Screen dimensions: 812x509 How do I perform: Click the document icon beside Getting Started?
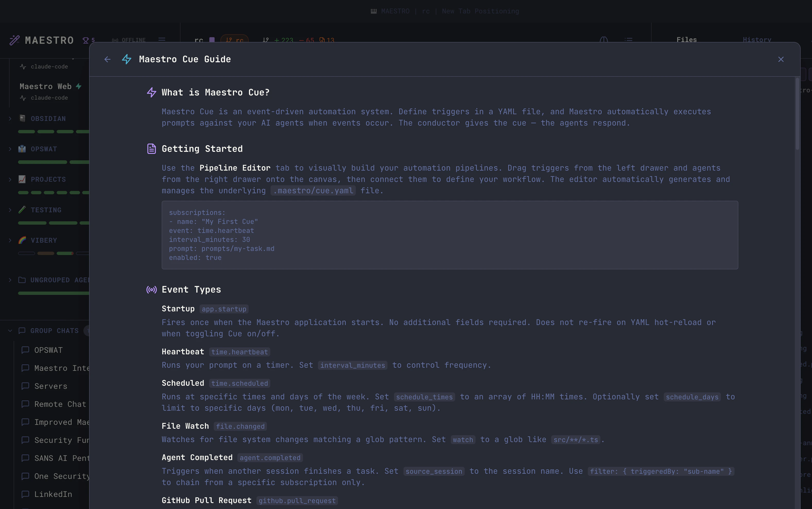coord(152,149)
